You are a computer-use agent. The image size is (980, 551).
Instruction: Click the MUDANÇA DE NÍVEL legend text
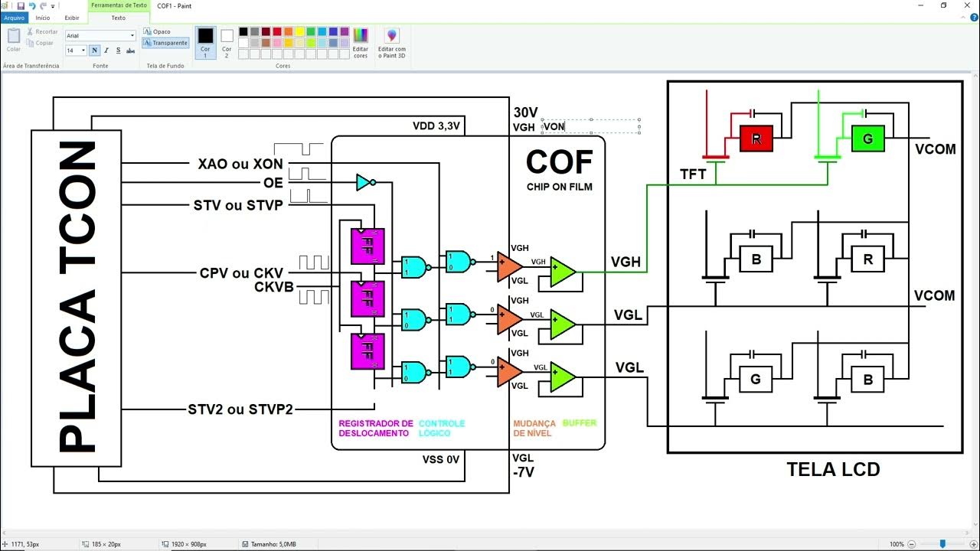(534, 428)
